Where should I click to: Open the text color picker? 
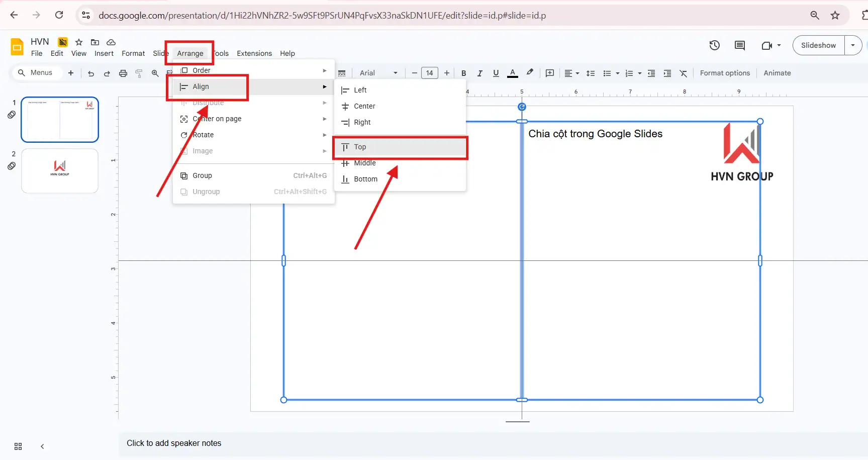[512, 73]
